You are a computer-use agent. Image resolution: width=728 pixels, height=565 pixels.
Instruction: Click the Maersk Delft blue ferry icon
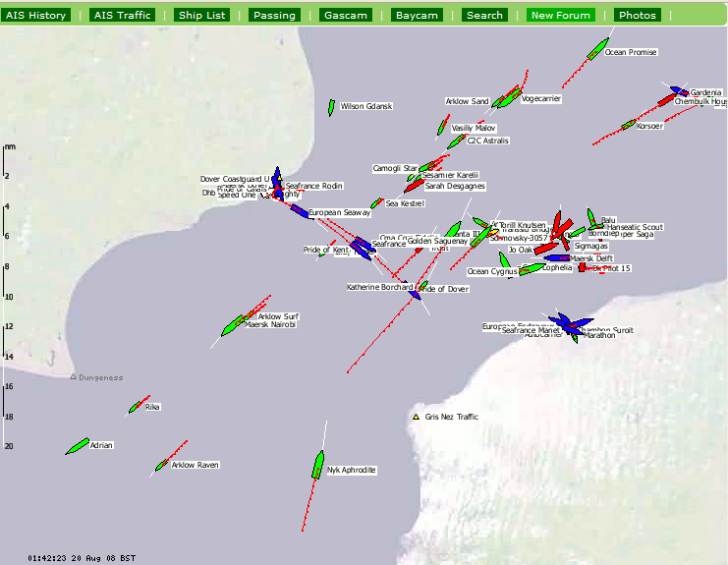pyautogui.click(x=558, y=258)
